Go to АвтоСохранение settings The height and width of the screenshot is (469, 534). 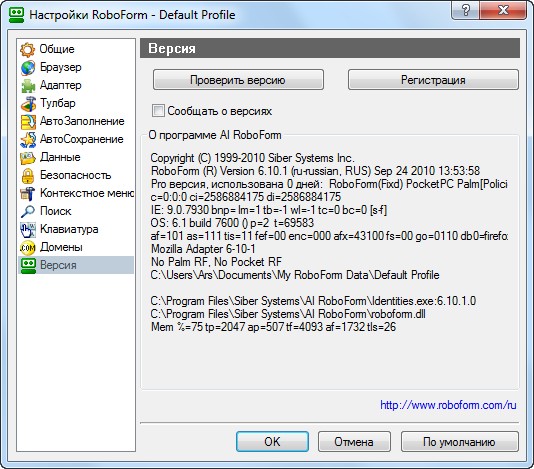(x=76, y=139)
